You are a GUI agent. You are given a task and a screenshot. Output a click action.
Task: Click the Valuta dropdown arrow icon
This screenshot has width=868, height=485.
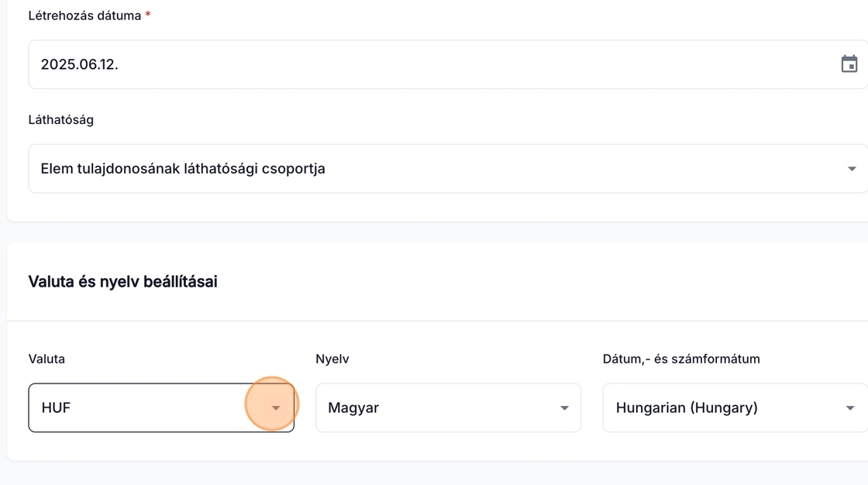point(275,408)
